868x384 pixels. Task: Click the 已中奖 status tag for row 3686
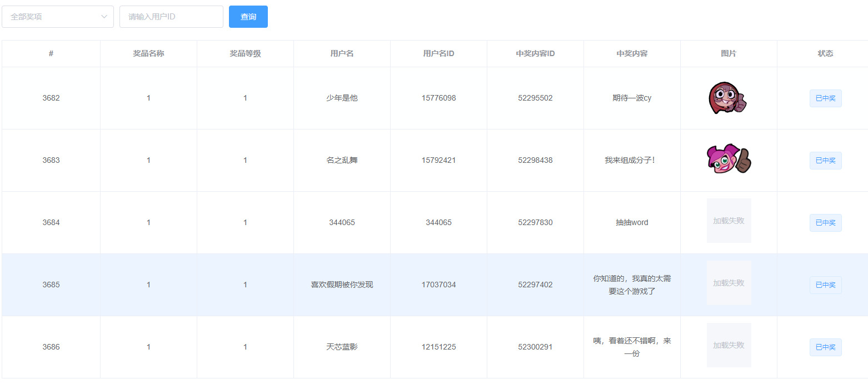825,347
